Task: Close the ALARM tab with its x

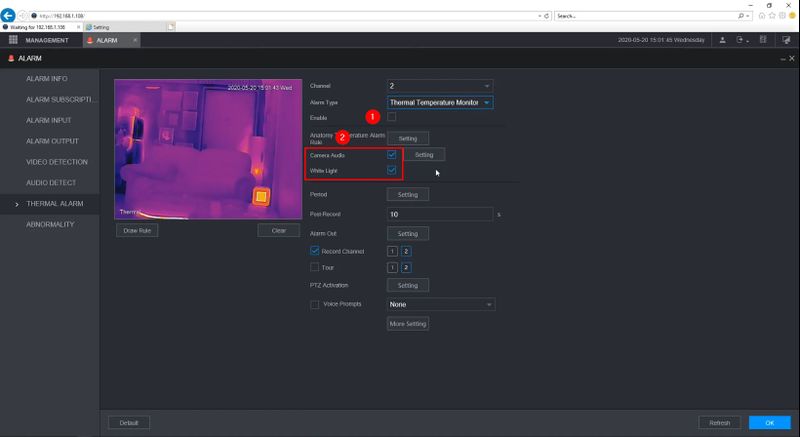Action: click(x=135, y=40)
